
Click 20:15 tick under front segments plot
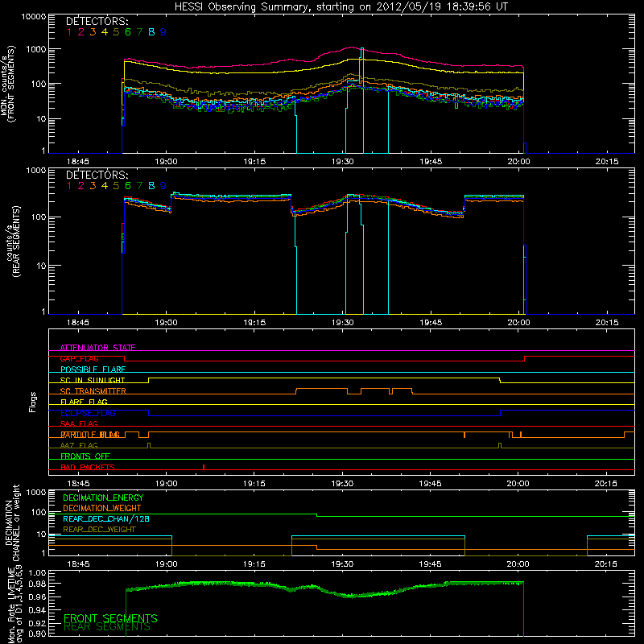coord(607,162)
